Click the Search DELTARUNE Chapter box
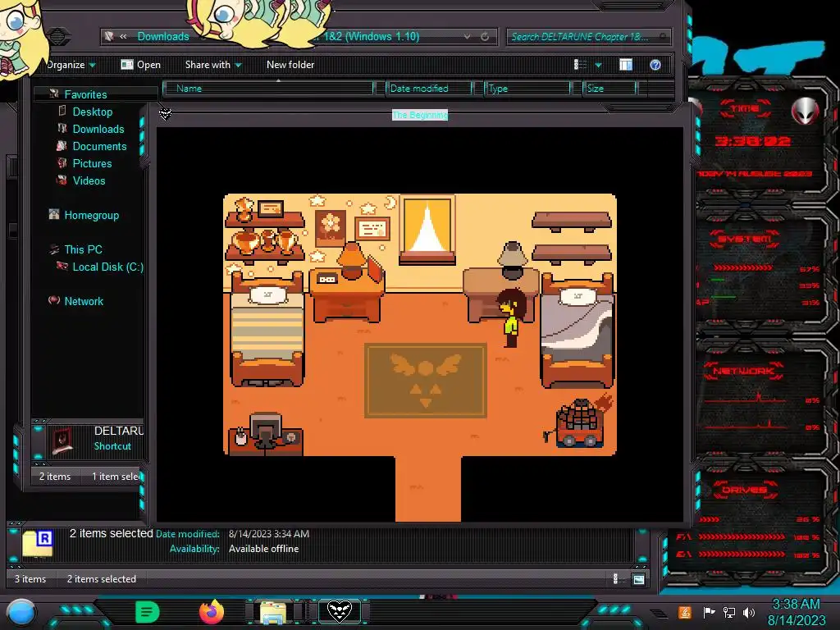 tap(588, 36)
